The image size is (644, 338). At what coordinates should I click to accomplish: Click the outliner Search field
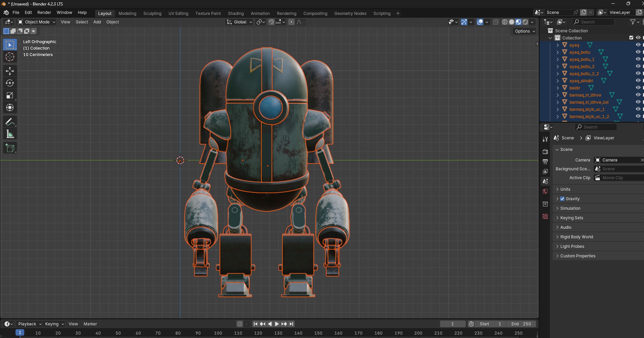(x=593, y=22)
